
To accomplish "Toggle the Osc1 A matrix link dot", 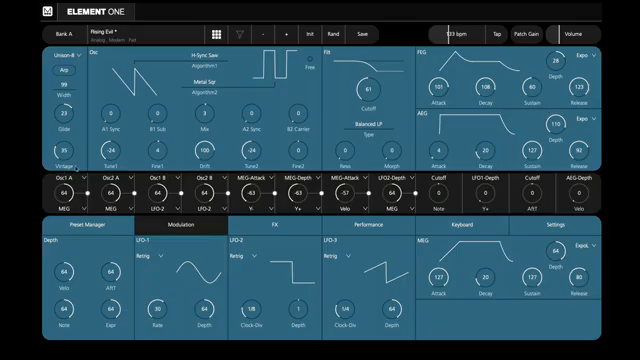I will pos(87,193).
